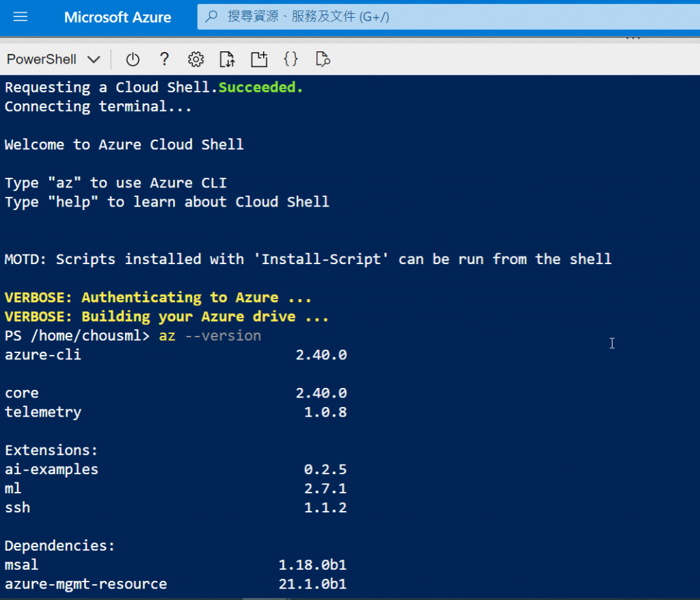Open Cloud Shell help question mark
This screenshot has width=700, height=600.
(164, 59)
